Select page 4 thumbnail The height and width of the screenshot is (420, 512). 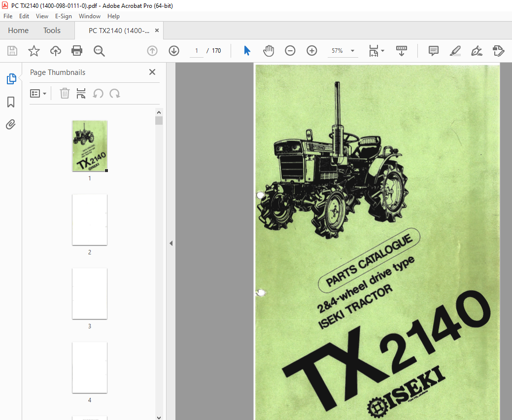[90, 367]
